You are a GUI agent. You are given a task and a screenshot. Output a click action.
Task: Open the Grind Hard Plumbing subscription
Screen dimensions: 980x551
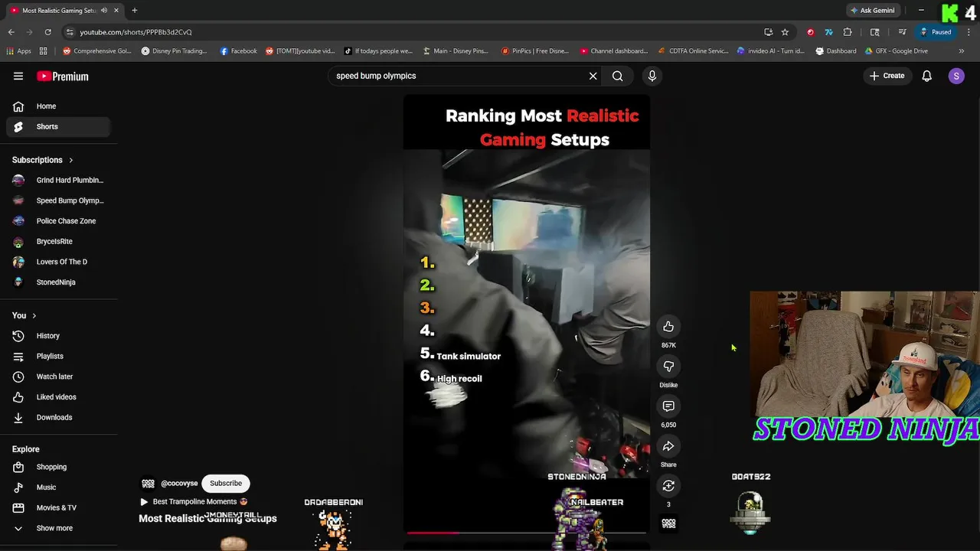(58, 180)
